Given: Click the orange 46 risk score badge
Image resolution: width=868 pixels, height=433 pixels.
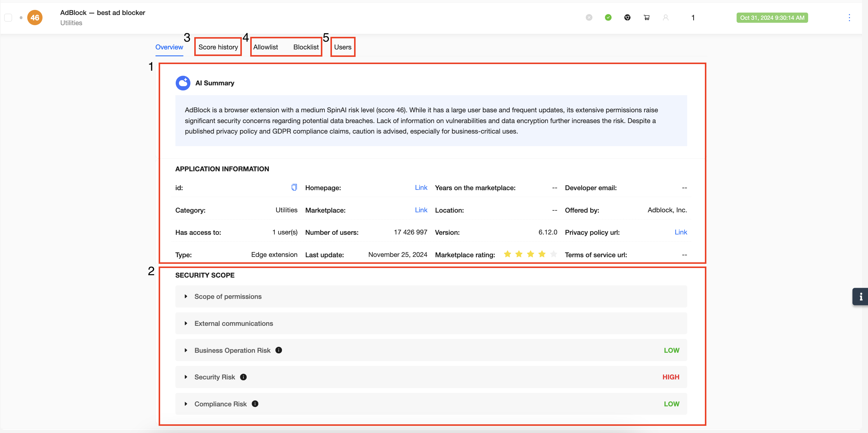Looking at the screenshot, I should (35, 18).
